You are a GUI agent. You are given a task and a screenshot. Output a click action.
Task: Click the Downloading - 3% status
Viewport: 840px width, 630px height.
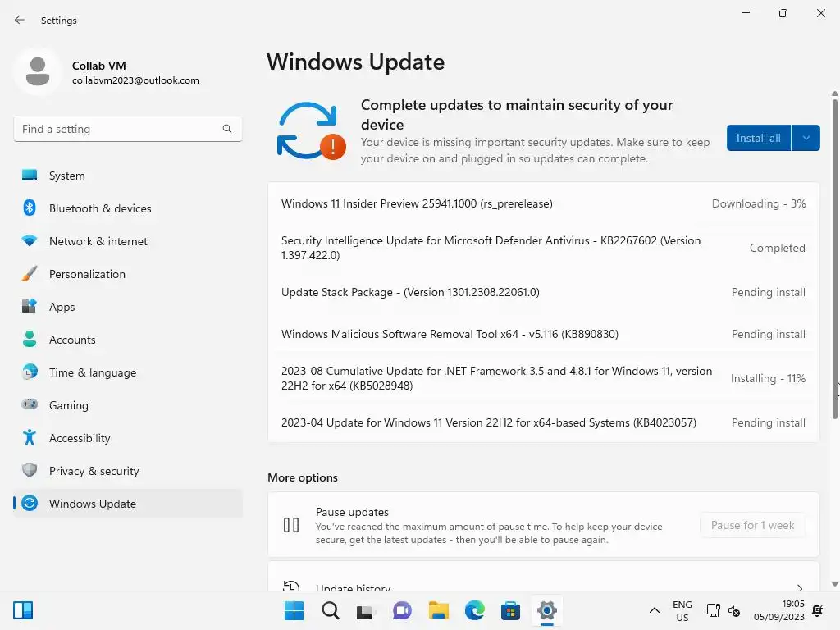tap(759, 203)
